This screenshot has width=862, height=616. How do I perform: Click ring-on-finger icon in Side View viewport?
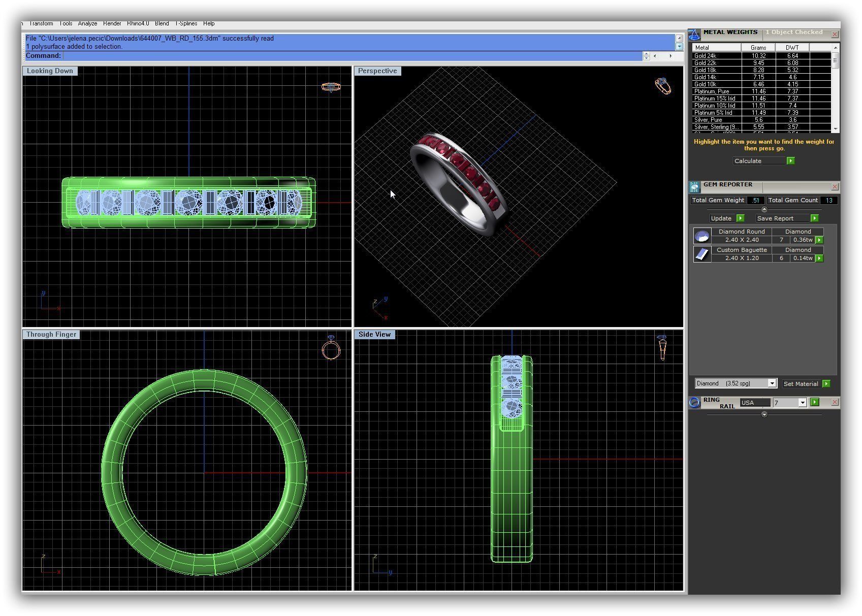[662, 347]
